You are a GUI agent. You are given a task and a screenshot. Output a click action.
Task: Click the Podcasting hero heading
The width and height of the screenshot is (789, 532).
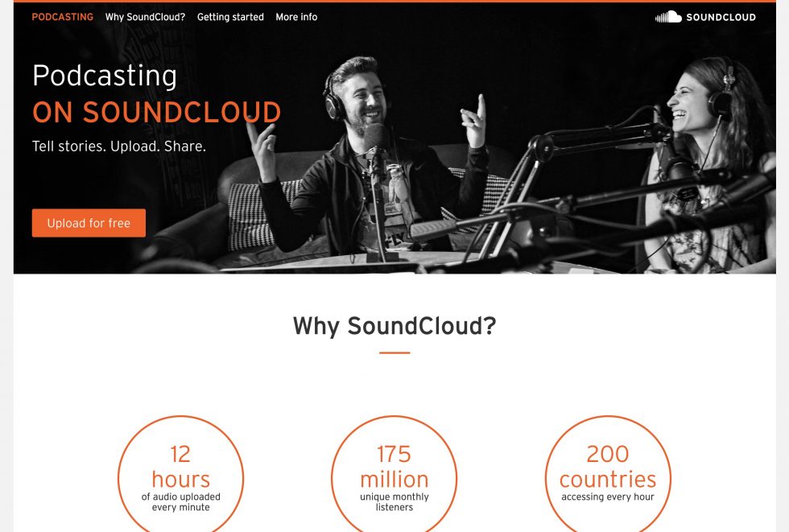tap(105, 76)
